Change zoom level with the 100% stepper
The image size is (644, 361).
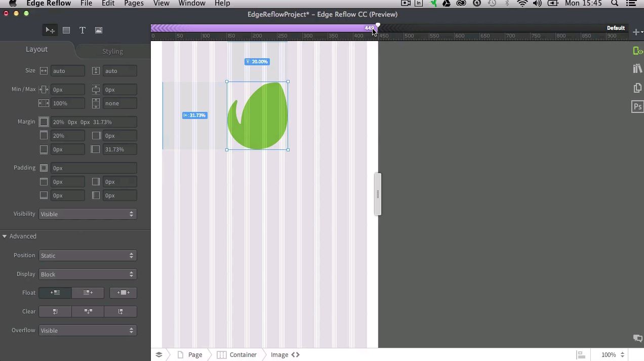point(622,355)
